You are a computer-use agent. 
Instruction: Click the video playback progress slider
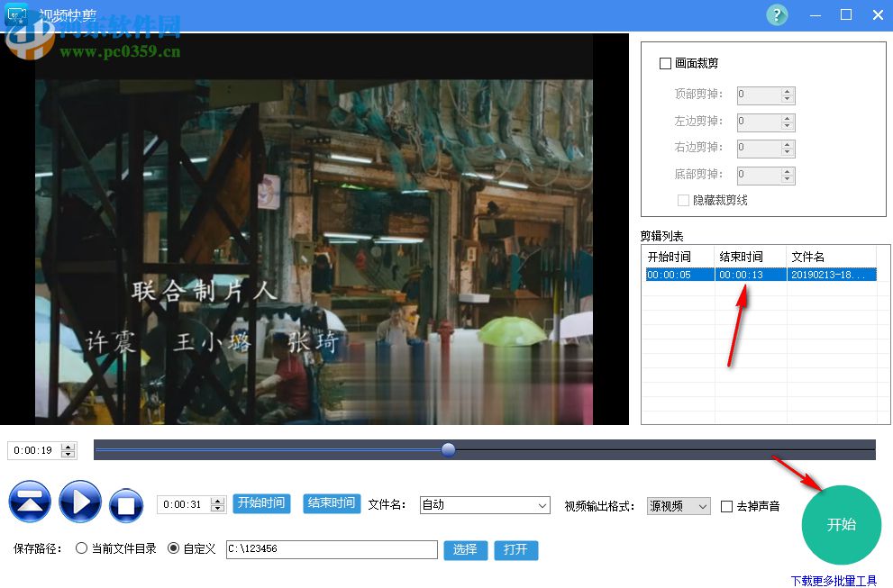(x=448, y=450)
